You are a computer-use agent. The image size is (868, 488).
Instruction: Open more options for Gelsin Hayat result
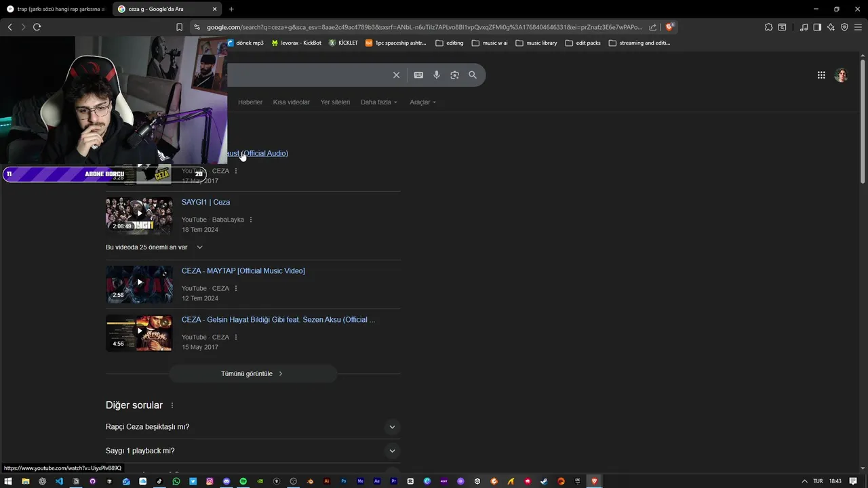tap(236, 337)
